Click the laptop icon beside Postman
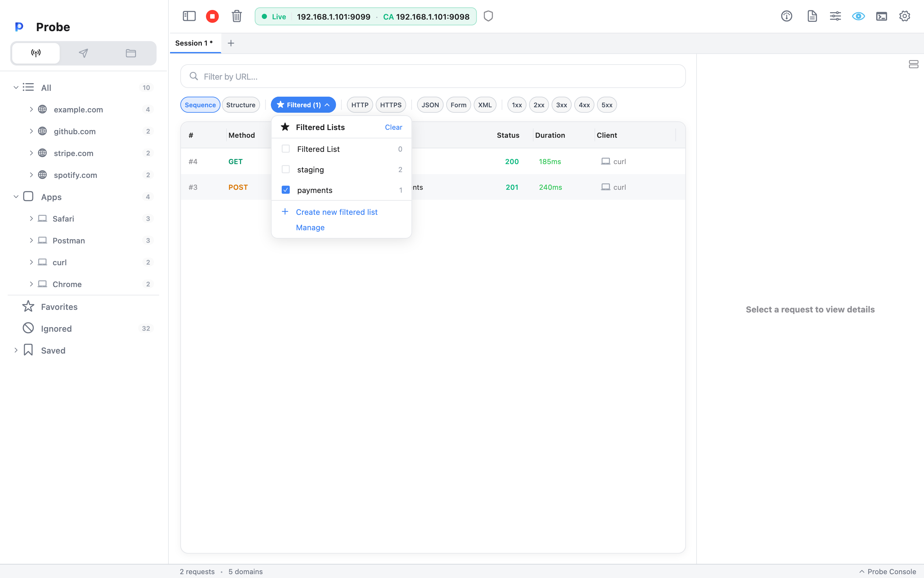Viewport: 924px width, 578px height. pos(42,241)
